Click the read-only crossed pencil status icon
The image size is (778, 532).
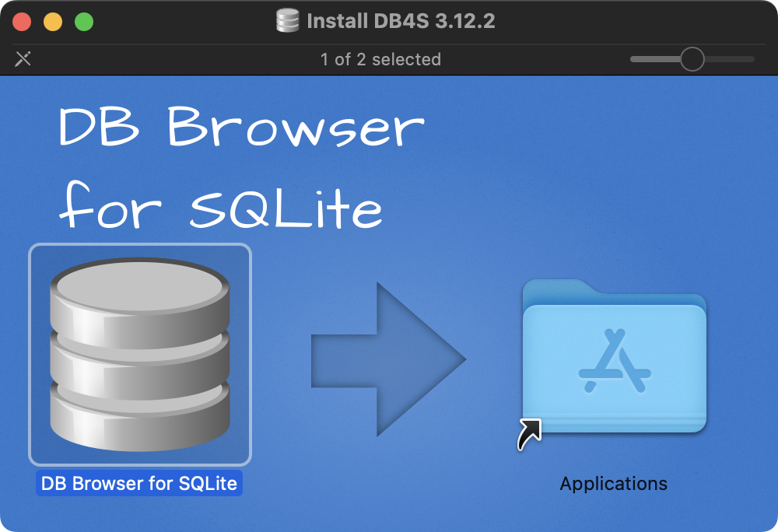click(x=23, y=59)
